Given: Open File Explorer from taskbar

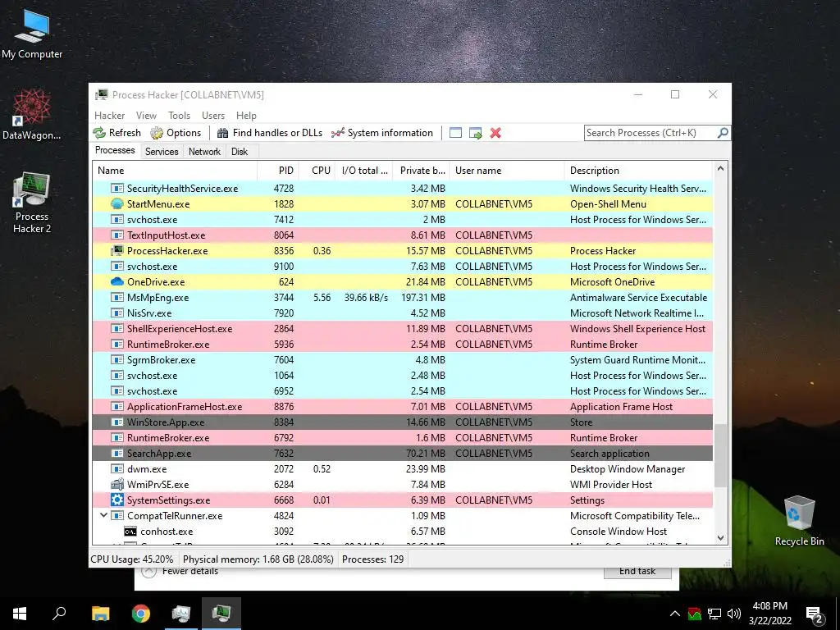Looking at the screenshot, I should point(100,614).
